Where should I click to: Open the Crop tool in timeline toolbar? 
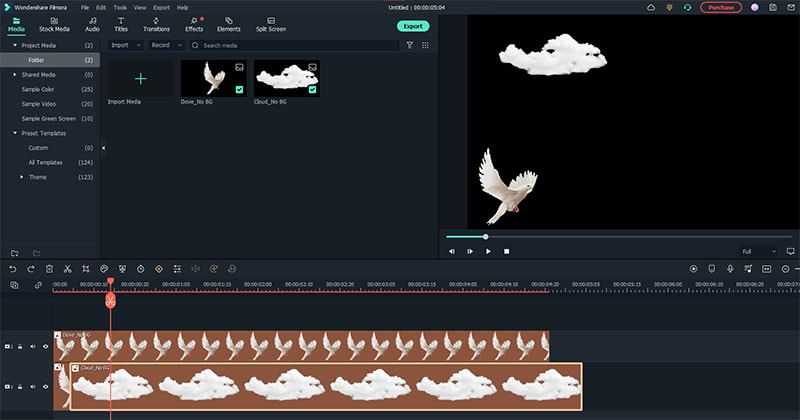86,269
